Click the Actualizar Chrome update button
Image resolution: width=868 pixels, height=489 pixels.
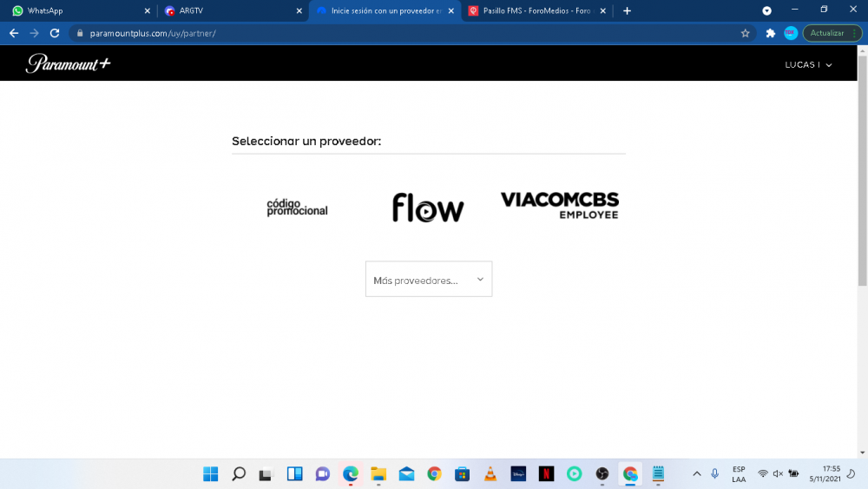(x=832, y=33)
